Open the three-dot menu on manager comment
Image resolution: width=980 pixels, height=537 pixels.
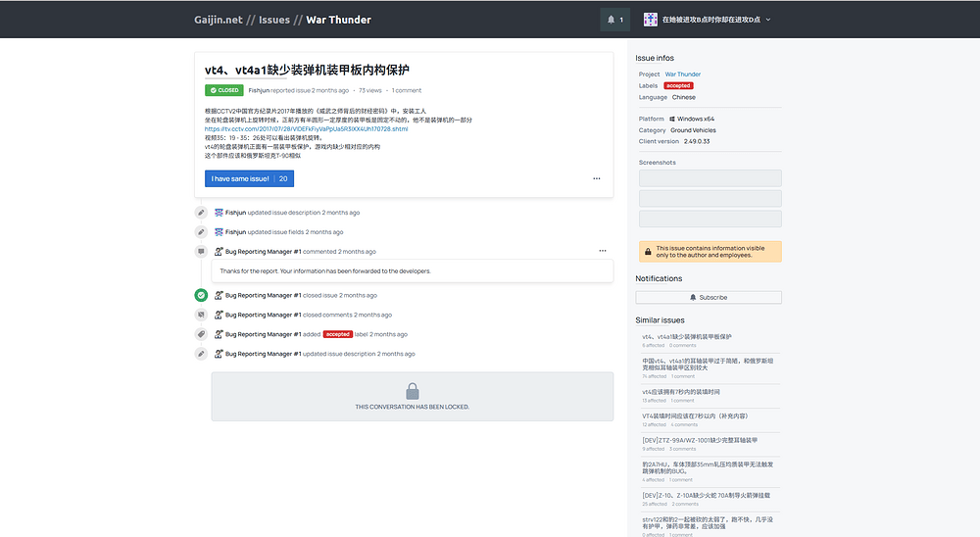point(603,251)
